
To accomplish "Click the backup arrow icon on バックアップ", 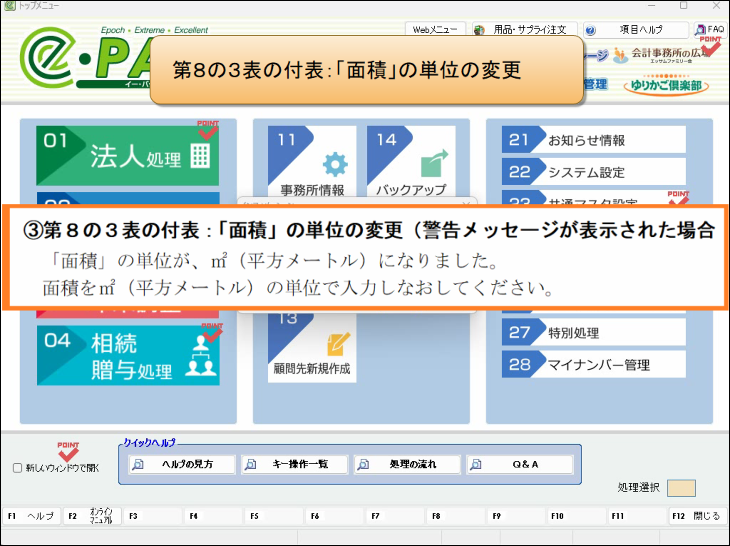I will (434, 163).
